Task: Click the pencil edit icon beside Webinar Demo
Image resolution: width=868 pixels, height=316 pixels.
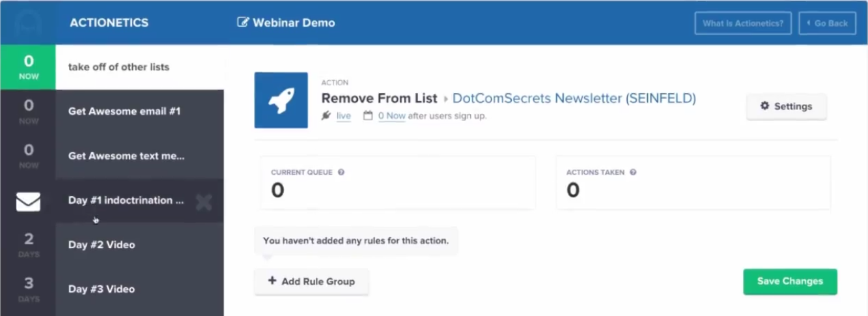Action: [x=243, y=23]
